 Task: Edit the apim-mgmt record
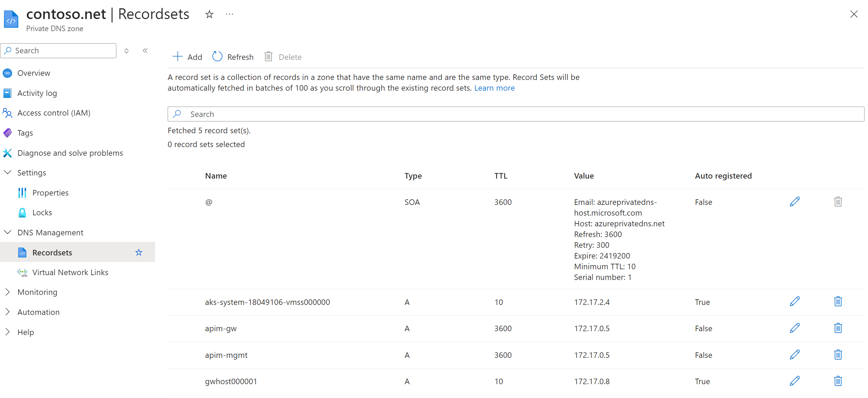click(x=795, y=355)
